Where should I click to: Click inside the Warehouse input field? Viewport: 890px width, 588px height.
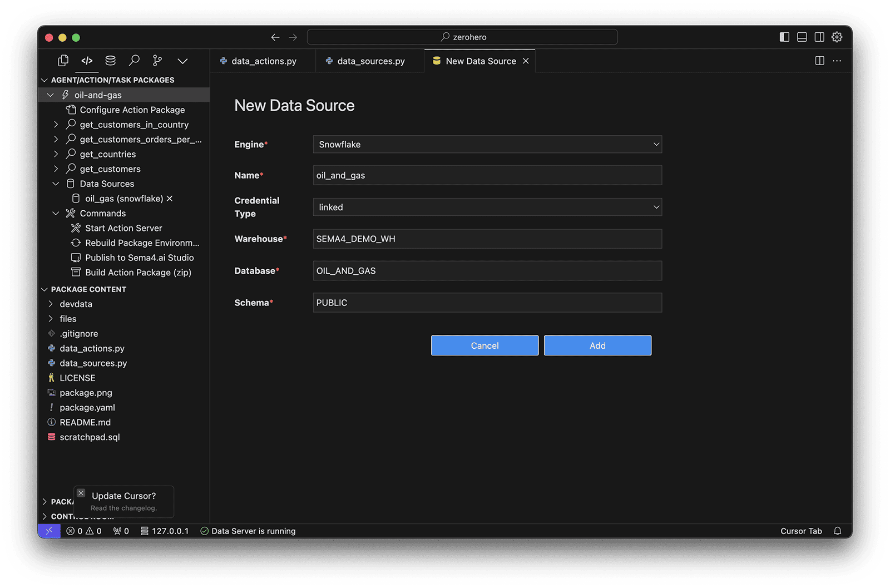pos(487,239)
